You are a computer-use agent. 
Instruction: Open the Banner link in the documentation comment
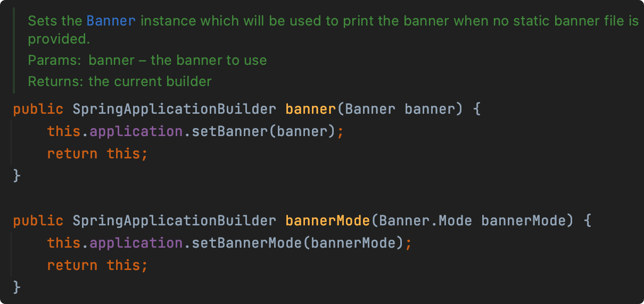pos(111,21)
